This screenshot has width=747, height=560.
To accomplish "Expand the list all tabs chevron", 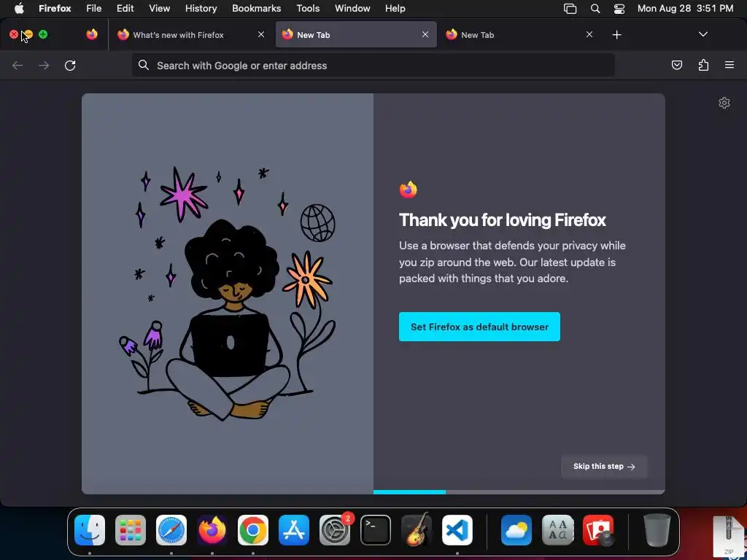I will [x=703, y=34].
